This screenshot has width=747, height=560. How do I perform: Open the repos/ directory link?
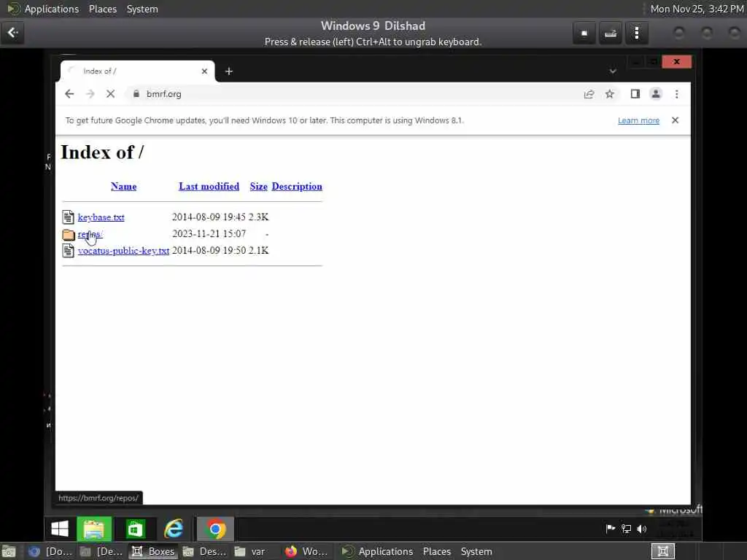pos(90,234)
